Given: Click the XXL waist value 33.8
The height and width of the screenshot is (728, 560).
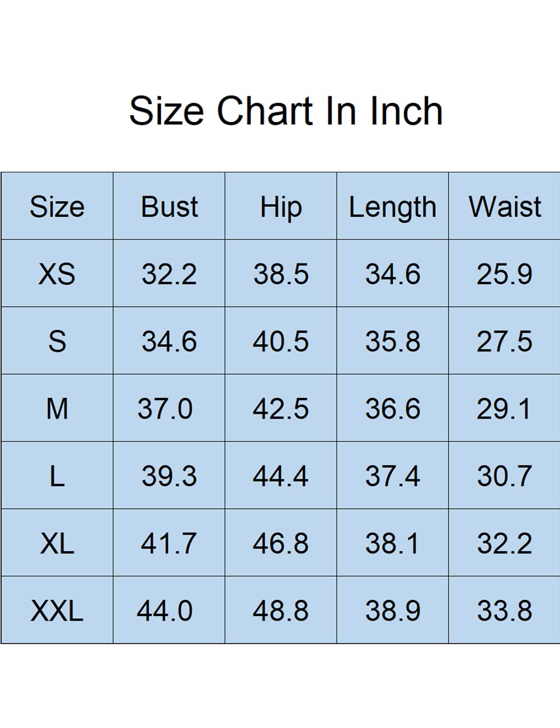Looking at the screenshot, I should [505, 610].
